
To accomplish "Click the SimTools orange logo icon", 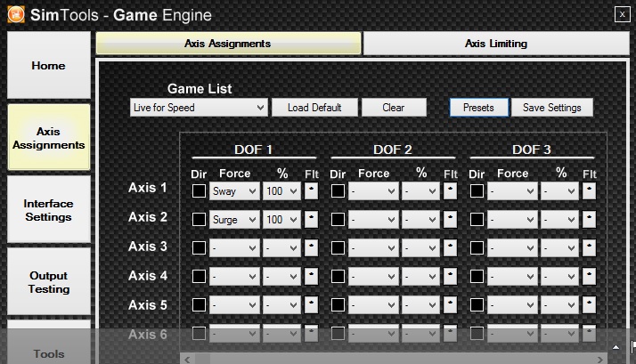I will [16, 14].
